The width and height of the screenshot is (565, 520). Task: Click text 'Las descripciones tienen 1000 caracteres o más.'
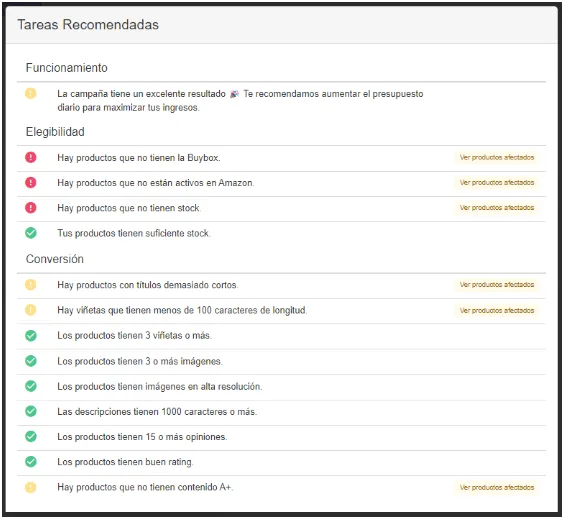(157, 412)
